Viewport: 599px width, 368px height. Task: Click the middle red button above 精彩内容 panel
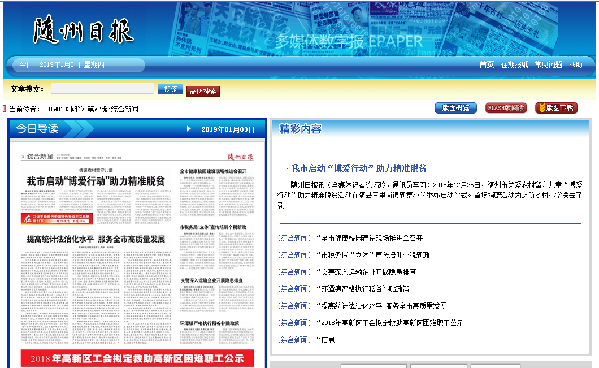(506, 108)
